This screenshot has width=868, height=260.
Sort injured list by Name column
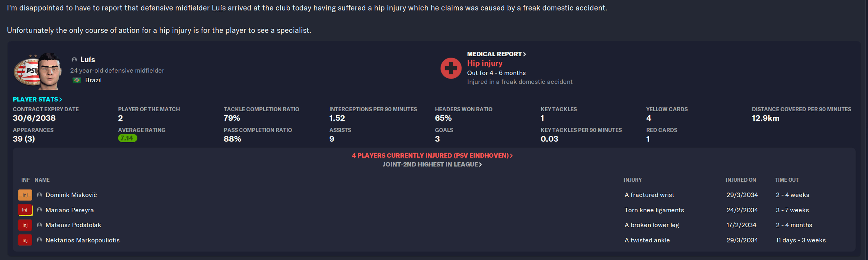[42, 180]
